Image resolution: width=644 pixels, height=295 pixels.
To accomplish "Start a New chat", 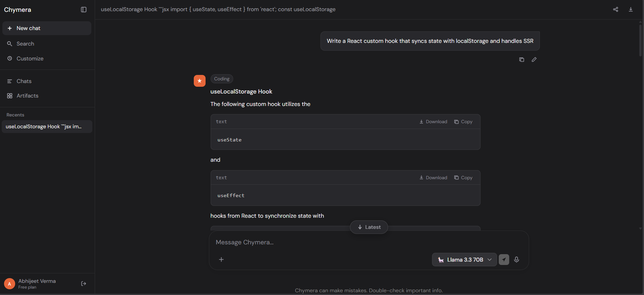I will point(47,28).
